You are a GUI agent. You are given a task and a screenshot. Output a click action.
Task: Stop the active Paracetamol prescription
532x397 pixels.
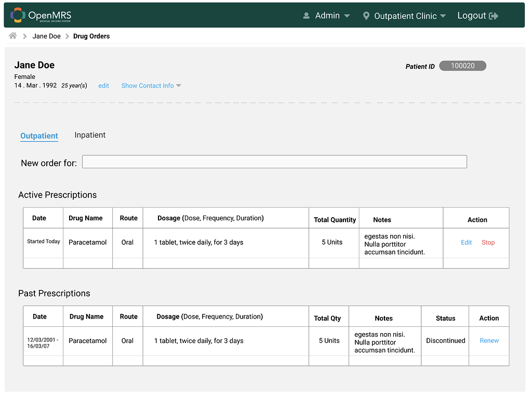(x=488, y=242)
